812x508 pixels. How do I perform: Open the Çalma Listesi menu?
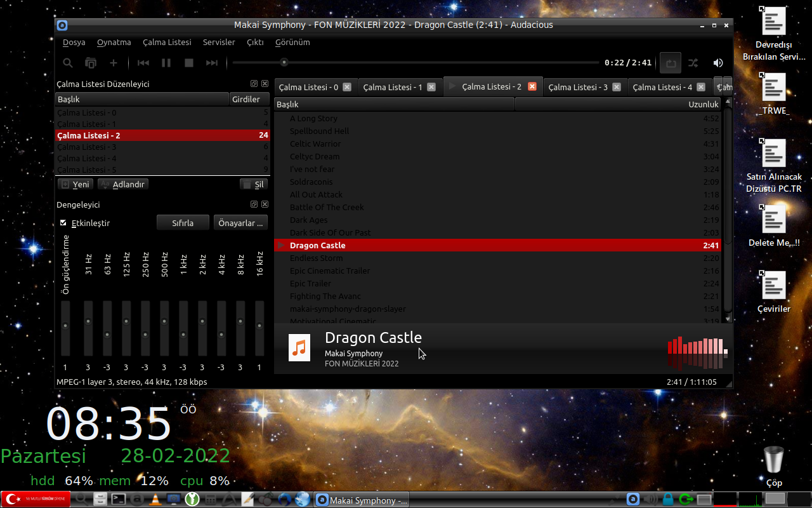167,42
